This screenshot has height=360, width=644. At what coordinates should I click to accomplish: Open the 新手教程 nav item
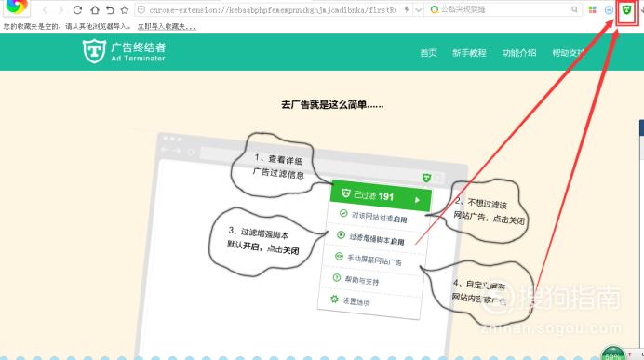pyautogui.click(x=469, y=53)
